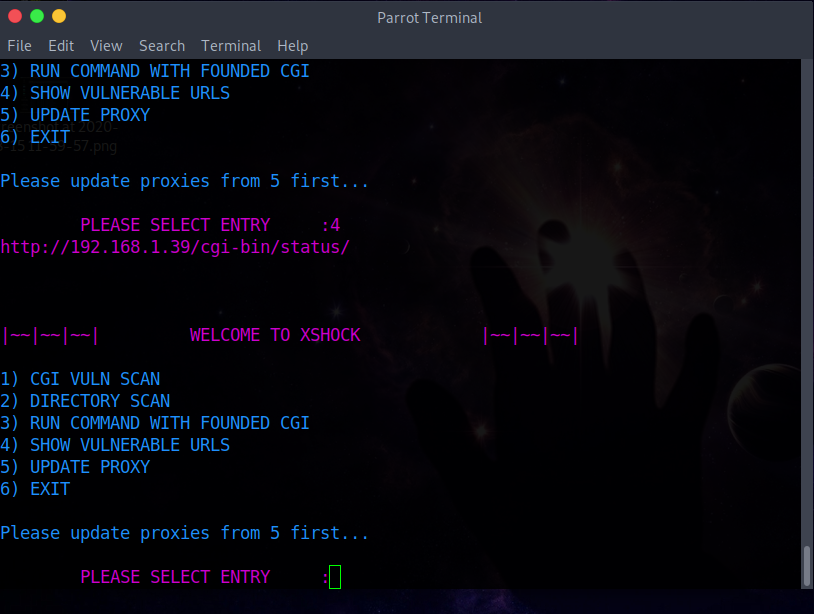
Task: Open the File menu
Action: [20, 46]
